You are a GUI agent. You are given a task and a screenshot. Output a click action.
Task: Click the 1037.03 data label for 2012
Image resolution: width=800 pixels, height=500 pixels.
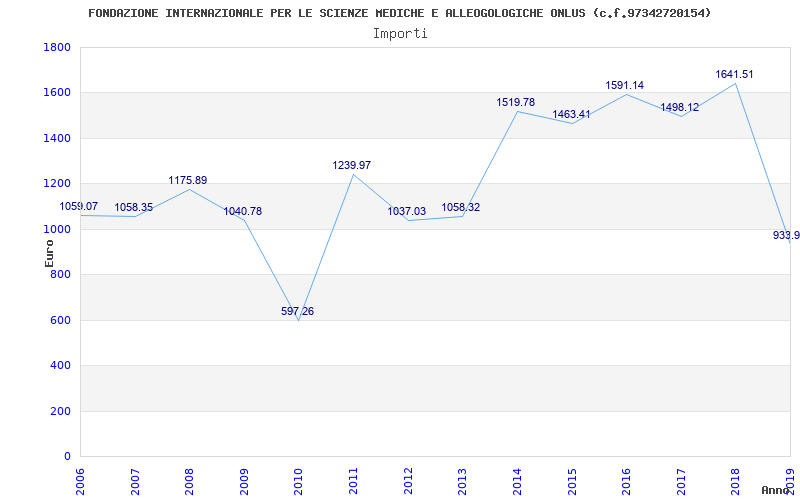click(x=406, y=212)
